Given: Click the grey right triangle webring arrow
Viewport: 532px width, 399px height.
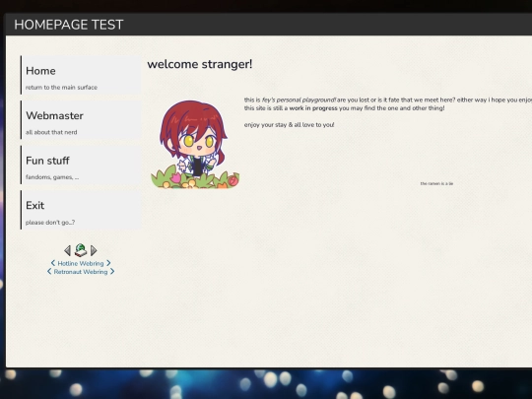Looking at the screenshot, I should click(94, 251).
